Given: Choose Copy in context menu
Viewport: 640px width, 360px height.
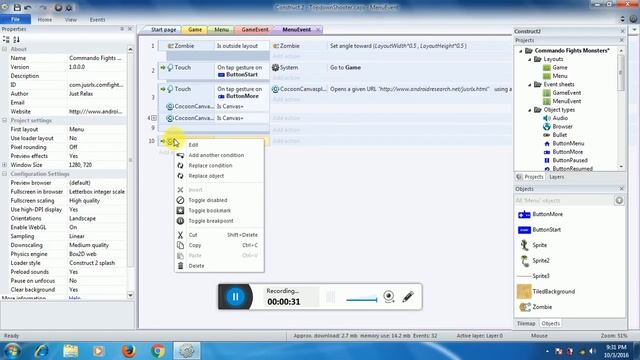Looking at the screenshot, I should [x=219, y=245].
